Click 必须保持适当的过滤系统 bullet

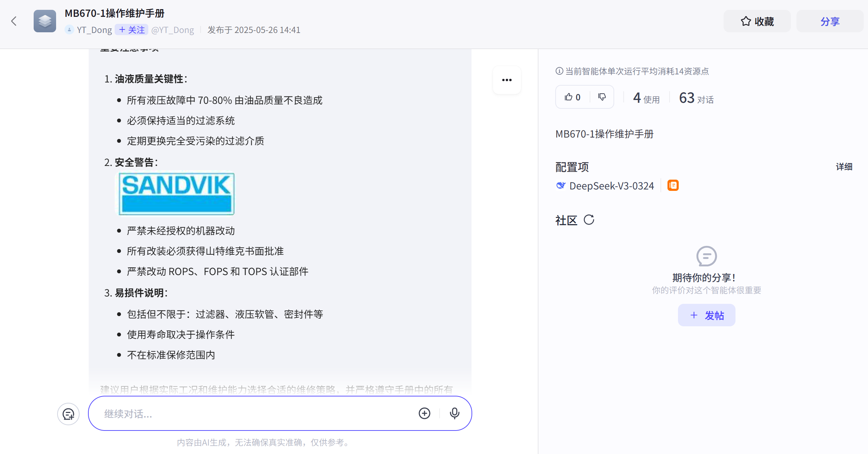point(181,121)
